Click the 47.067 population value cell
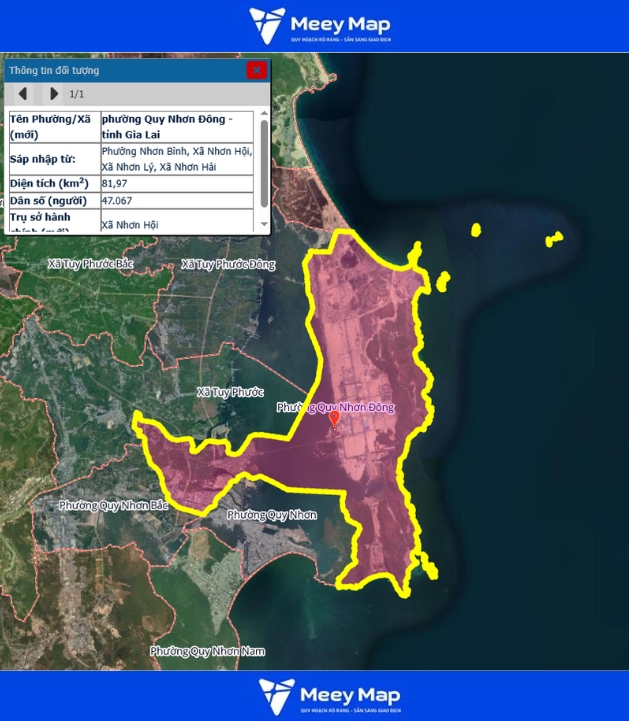The image size is (629, 721). tap(178, 201)
